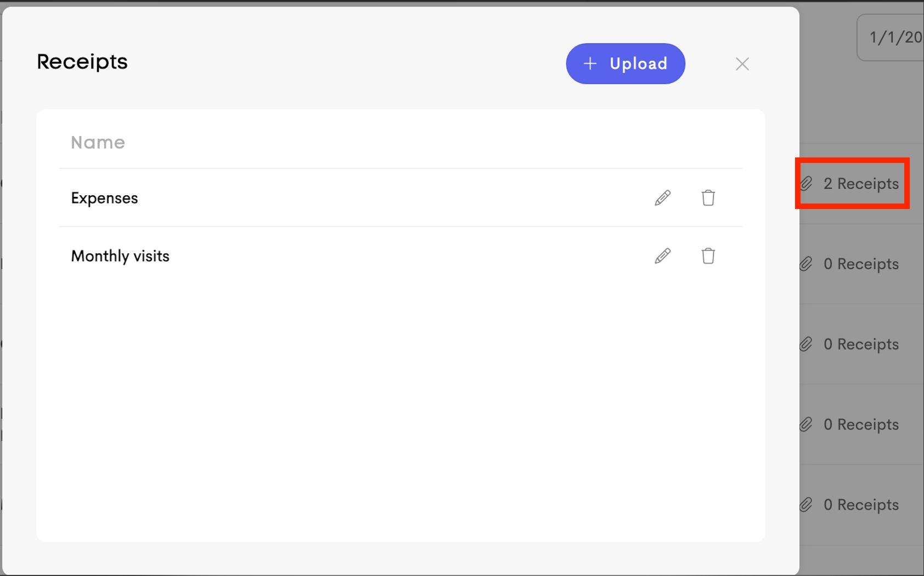Image resolution: width=924 pixels, height=576 pixels.
Task: Click the plus icon inside Upload
Action: 590,64
